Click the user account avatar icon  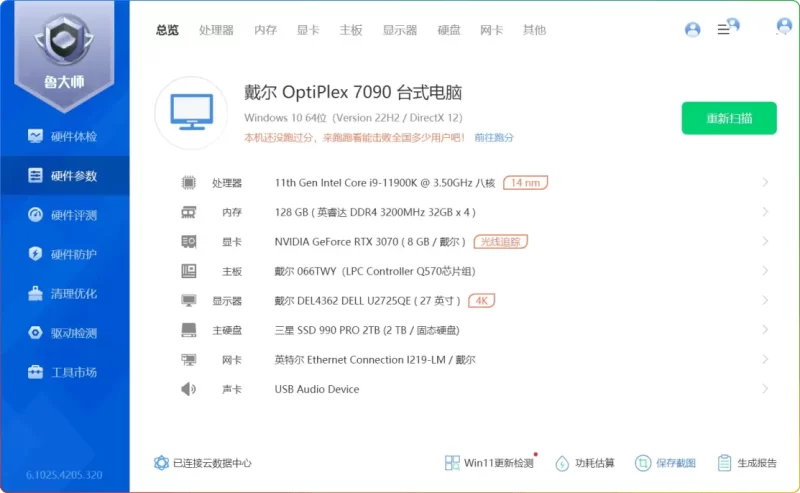tap(692, 30)
